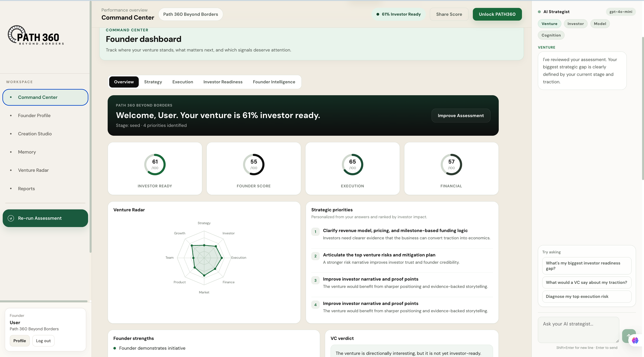
Task: Click the Path 360 Beyond Borders pill
Action: tap(191, 14)
